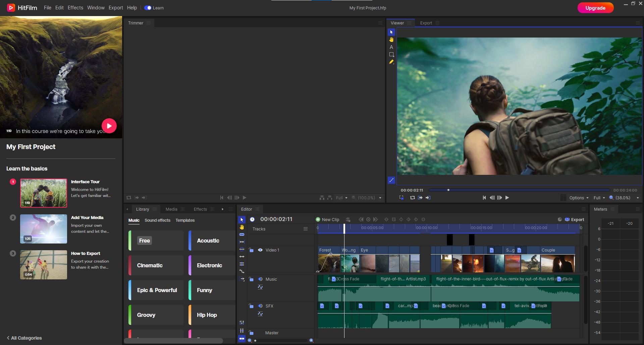The image size is (644, 345).
Task: Mute the Music track
Action: pos(260,279)
